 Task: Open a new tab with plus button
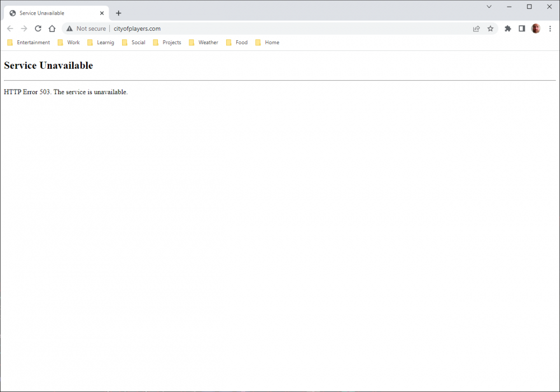tap(118, 13)
